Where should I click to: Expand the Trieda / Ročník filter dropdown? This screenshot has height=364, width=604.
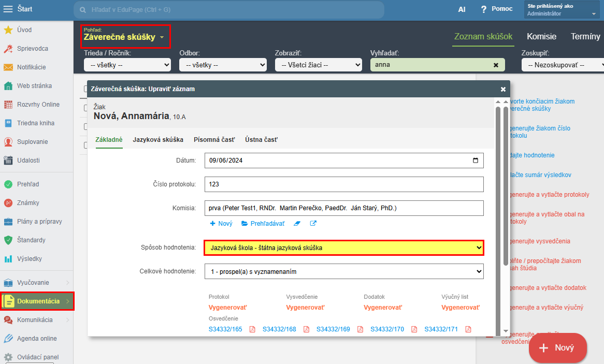127,65
